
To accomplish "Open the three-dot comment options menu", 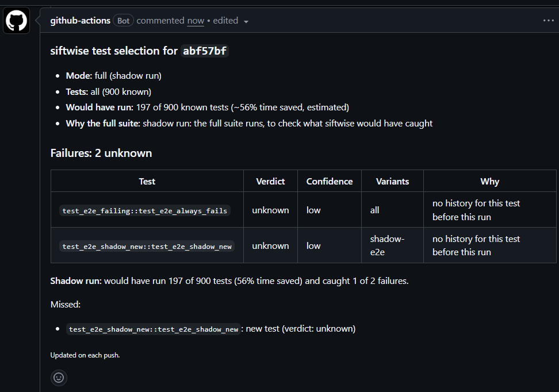I will click(548, 20).
